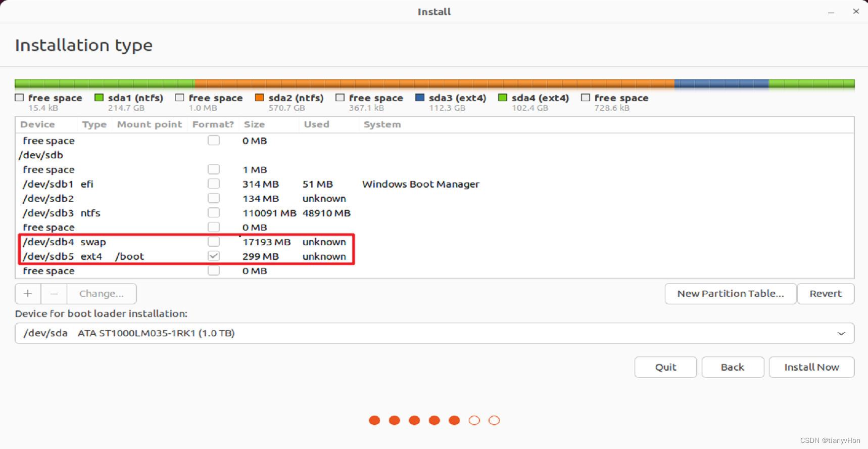Click the Windows Boot Manager text
868x449 pixels.
coord(420,184)
